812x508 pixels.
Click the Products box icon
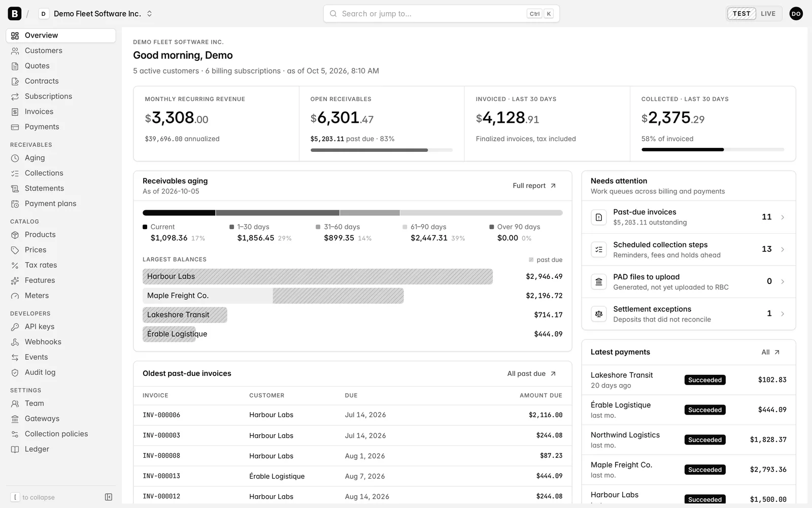[x=15, y=235]
